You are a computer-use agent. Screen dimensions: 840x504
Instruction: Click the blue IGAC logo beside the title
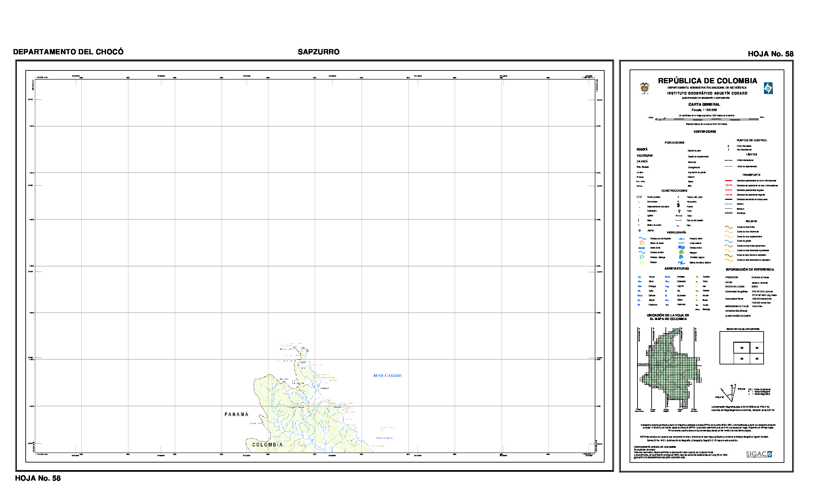click(768, 88)
